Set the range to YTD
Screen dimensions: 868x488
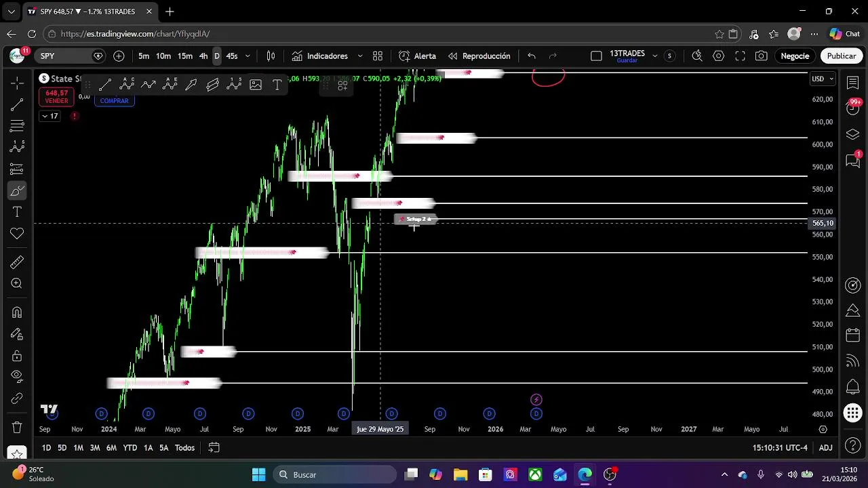tap(130, 448)
